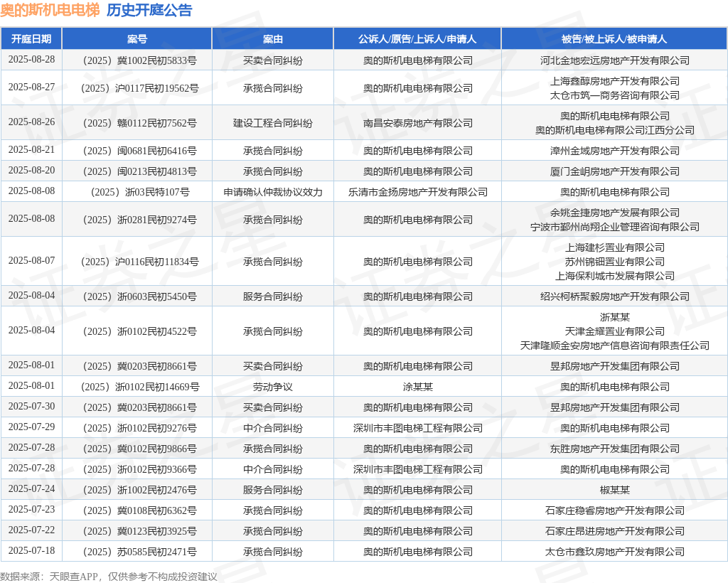Select the date 2025-07-18
The width and height of the screenshot is (728, 583).
tap(31, 550)
